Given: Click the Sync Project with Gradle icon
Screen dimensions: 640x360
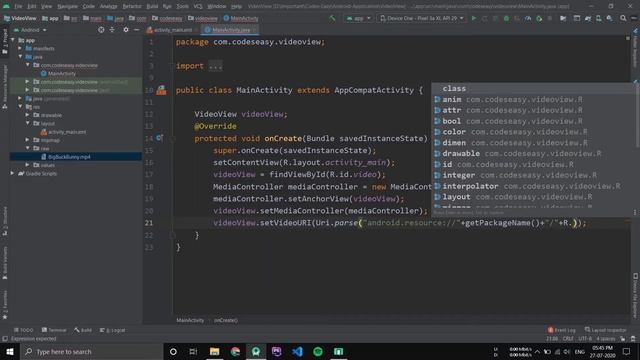Looking at the screenshot, I should 588,18.
